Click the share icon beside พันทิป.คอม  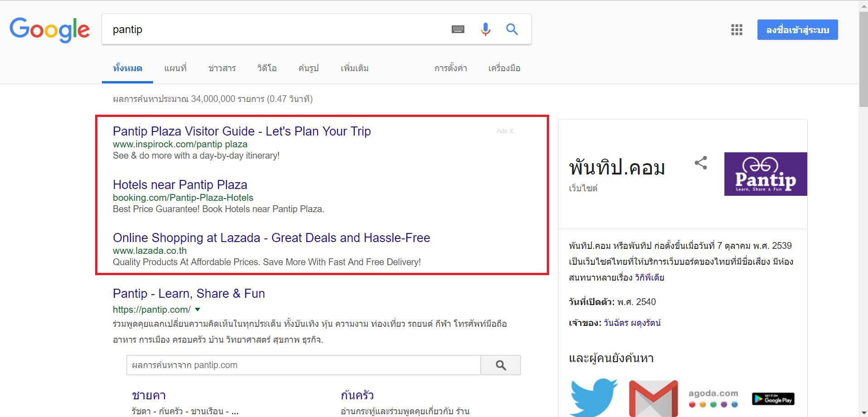tap(701, 163)
